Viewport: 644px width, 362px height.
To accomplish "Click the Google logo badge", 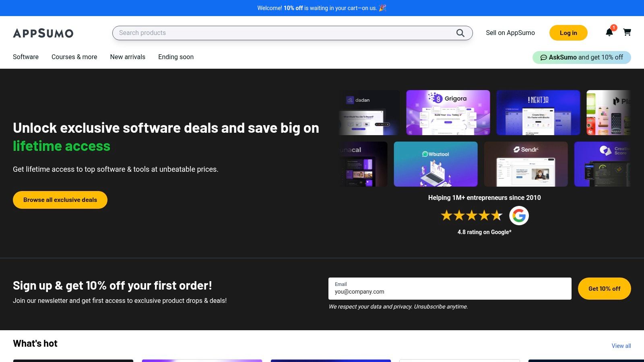I will pyautogui.click(x=519, y=216).
